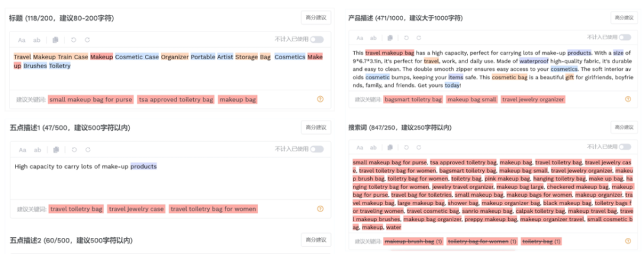Select suggested keyword 'travel toiletry bag' under 五点描述1
Viewport: 644px width, 254px height.
[77, 210]
